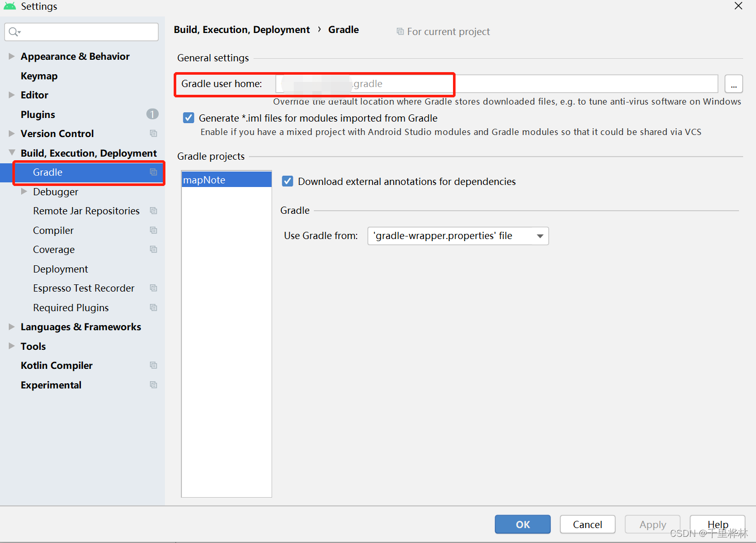The image size is (756, 543).
Task: Click project-level icon beside Version Control
Action: tap(153, 133)
